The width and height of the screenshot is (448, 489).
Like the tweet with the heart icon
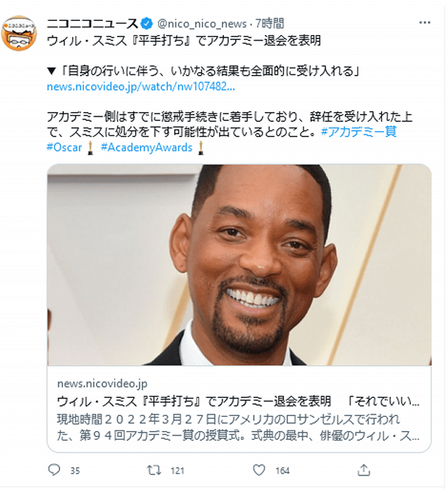(x=258, y=470)
